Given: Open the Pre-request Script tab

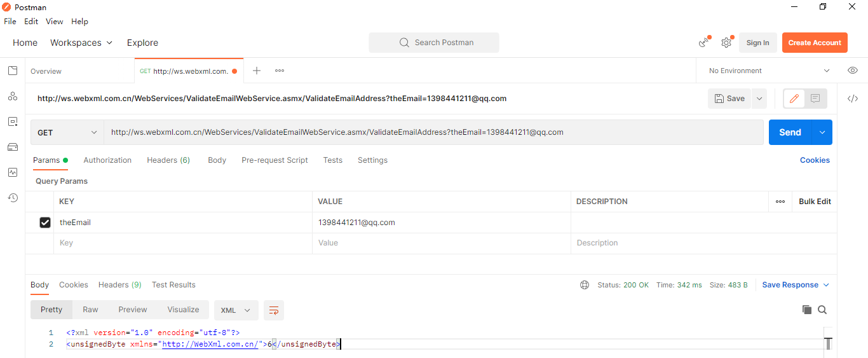Looking at the screenshot, I should (275, 160).
